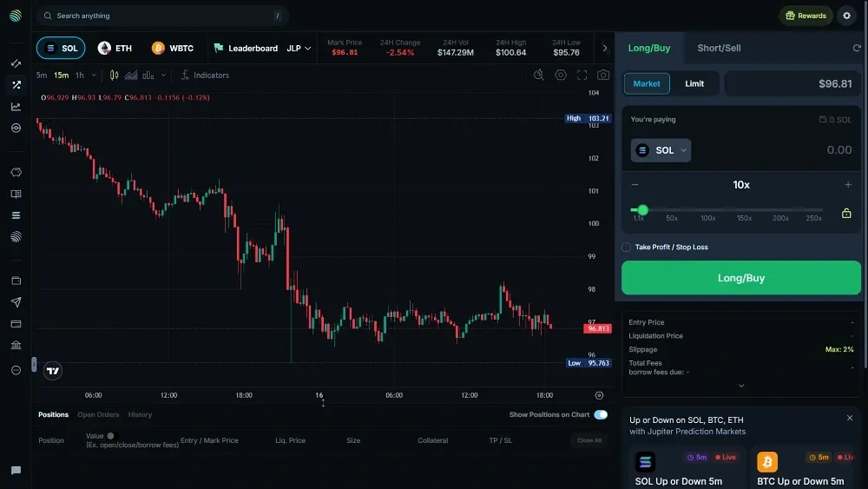Open the Rewards button
Screen dimensions: 868x489
pyautogui.click(x=806, y=16)
